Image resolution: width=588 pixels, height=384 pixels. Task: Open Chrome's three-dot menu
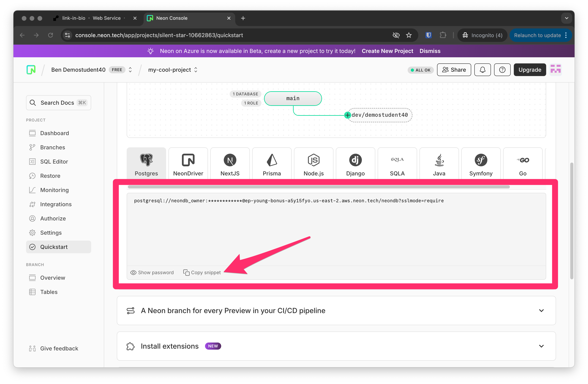click(566, 35)
